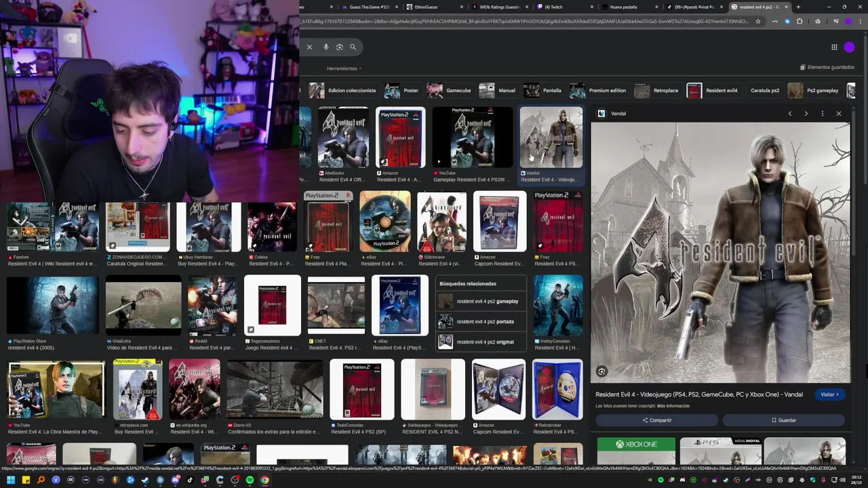Image resolution: width=868 pixels, height=488 pixels.
Task: Open the taskbar search magnifier
Action: [41, 480]
